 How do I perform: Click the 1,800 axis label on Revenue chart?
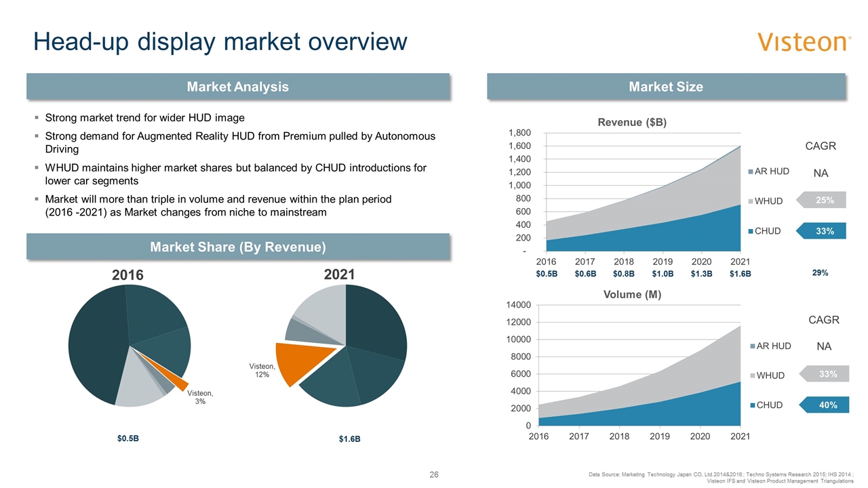point(519,133)
